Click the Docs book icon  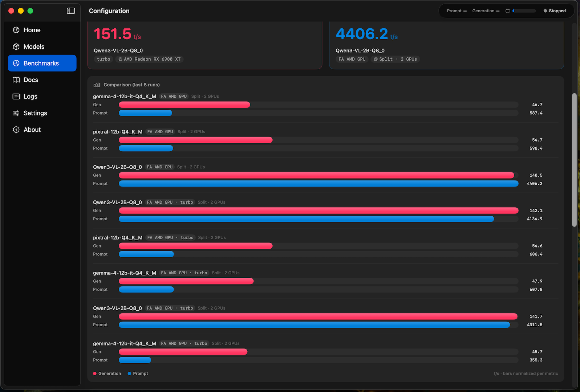click(16, 80)
